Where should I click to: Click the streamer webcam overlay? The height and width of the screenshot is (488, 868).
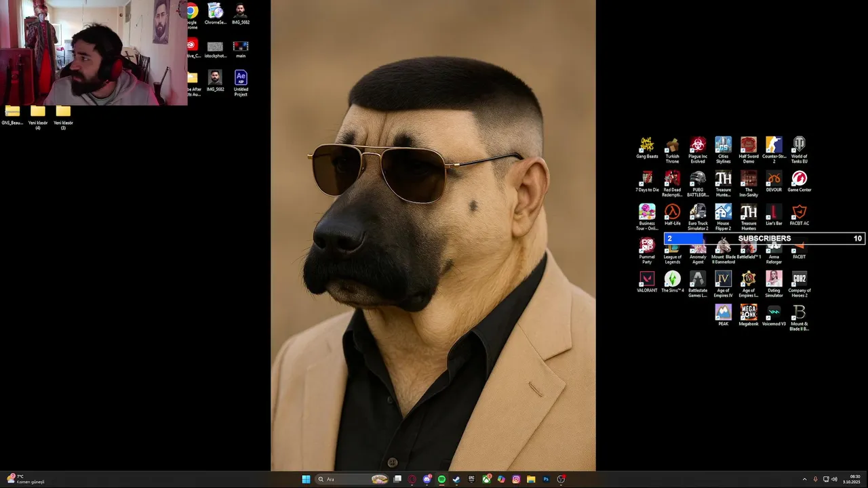(x=94, y=53)
